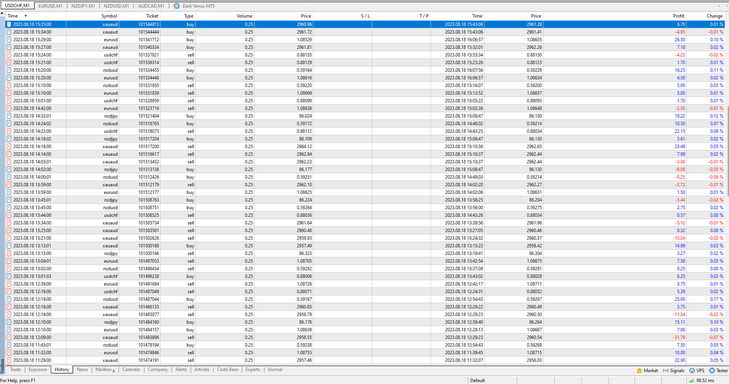Switch to the NZDUSD,M1 chart tab
Screen dimensions: 729x384
pos(116,6)
